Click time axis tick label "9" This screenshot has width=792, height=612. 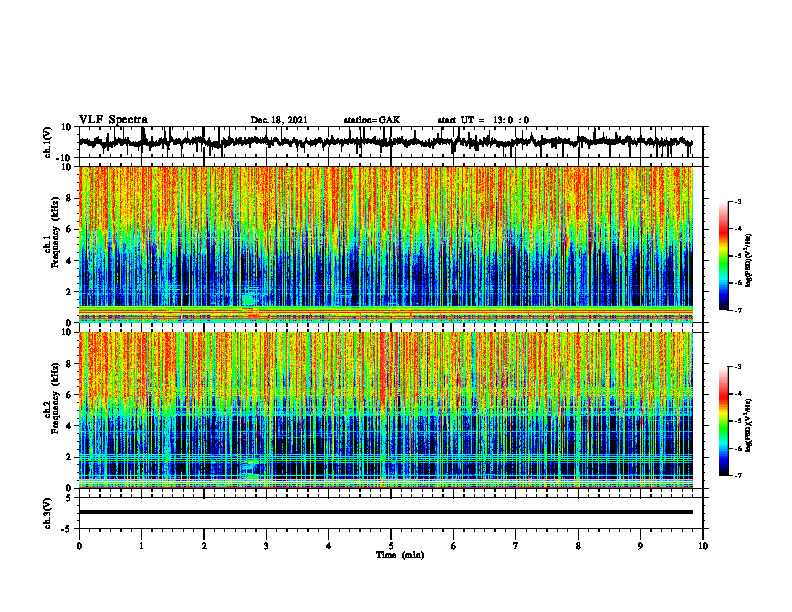[x=640, y=546]
